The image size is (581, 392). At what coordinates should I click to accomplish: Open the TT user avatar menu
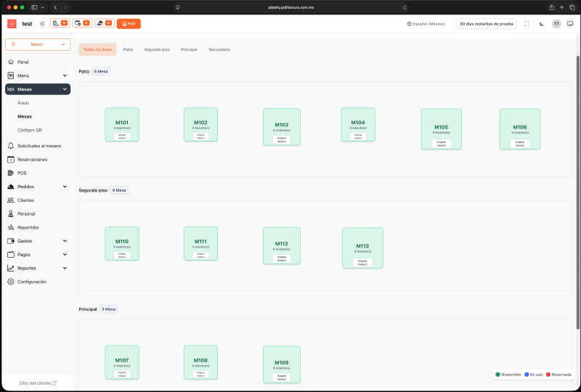pos(556,23)
